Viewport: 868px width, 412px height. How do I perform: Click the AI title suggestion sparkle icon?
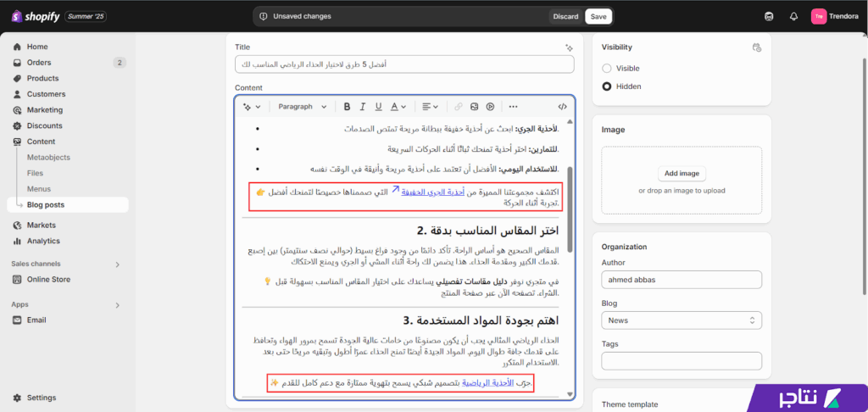coord(569,47)
